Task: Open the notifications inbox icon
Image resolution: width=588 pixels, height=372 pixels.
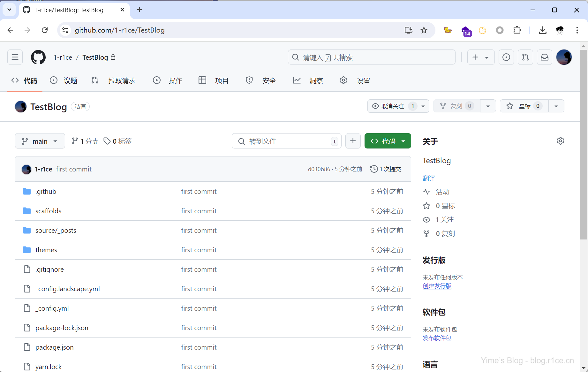Action: point(544,57)
